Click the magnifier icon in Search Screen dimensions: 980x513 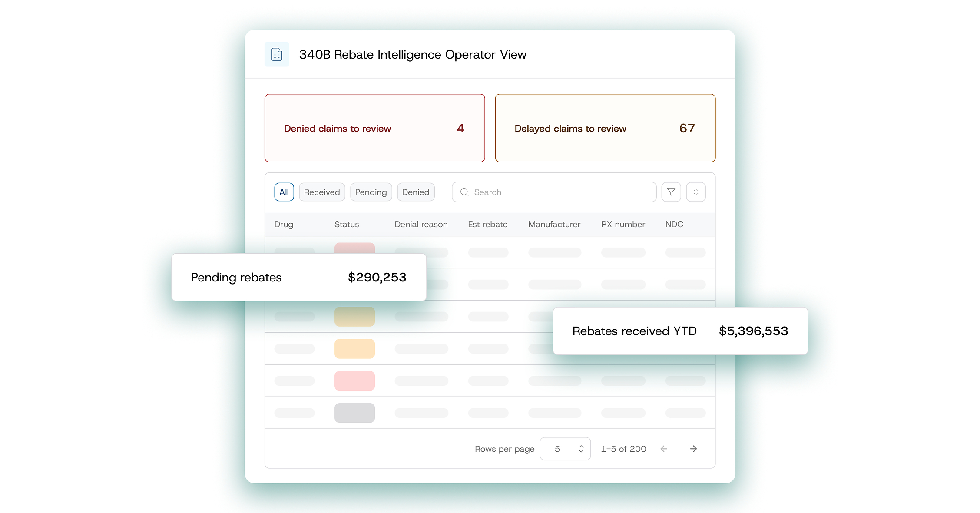click(x=464, y=192)
